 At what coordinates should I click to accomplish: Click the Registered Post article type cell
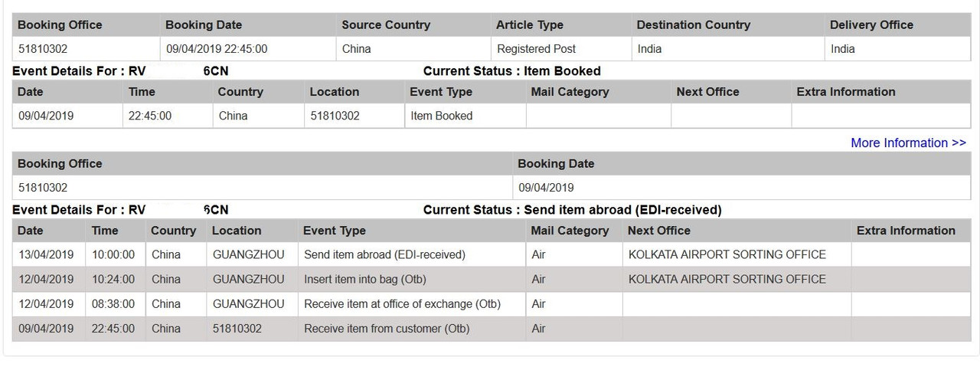(560, 49)
